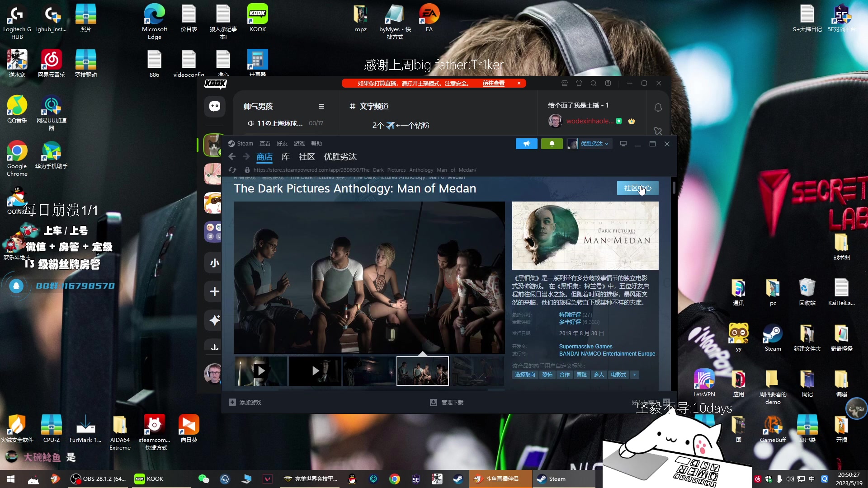Screen dimensions: 868x488
Task: Click the Steam store URL address field
Action: click(364, 170)
